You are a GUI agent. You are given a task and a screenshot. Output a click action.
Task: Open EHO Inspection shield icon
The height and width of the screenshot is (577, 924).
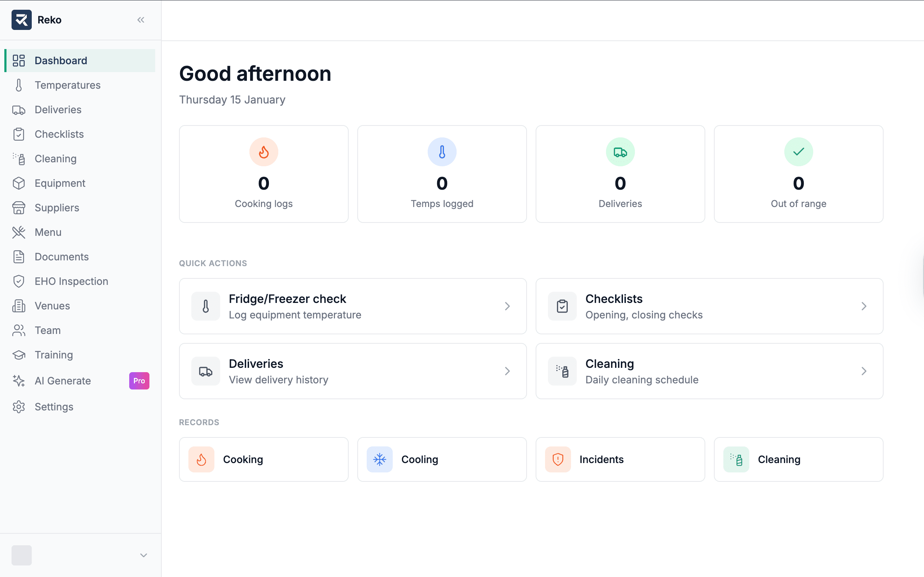coord(19,281)
